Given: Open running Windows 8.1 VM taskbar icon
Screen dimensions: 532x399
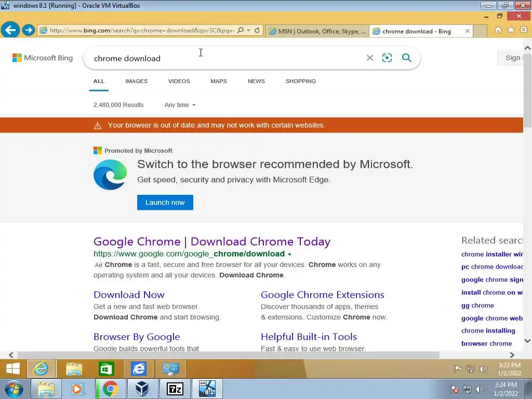Looking at the screenshot, I should tap(207, 389).
